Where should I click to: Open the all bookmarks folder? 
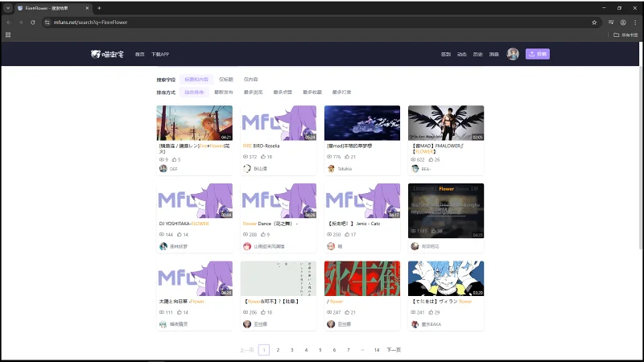(x=625, y=35)
